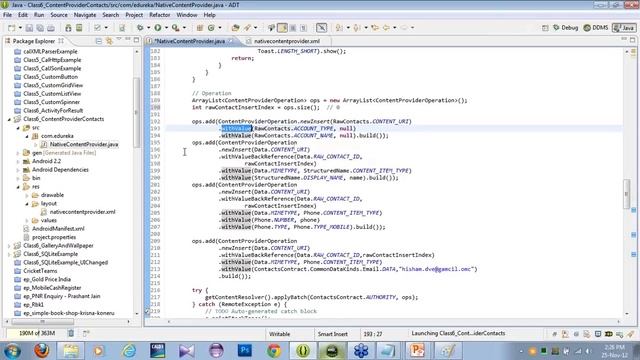
Task: Click the Run External Tools icon
Action: click(176, 28)
